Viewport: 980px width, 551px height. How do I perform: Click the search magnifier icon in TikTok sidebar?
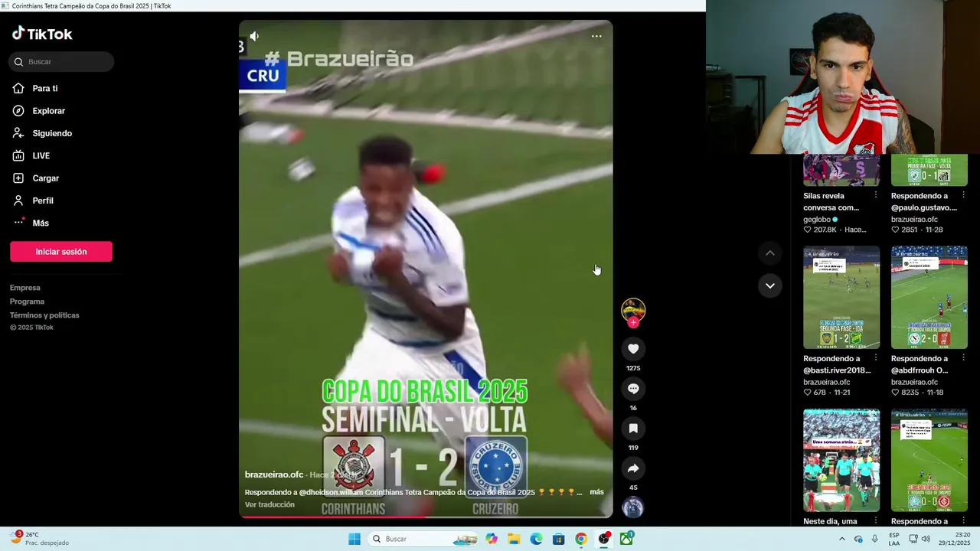tap(18, 62)
